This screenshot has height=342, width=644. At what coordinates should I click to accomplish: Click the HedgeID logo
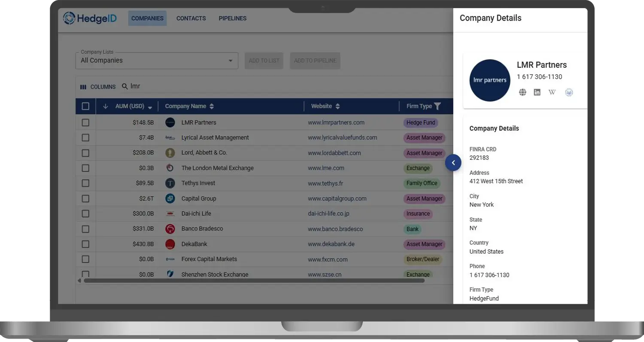pyautogui.click(x=90, y=18)
